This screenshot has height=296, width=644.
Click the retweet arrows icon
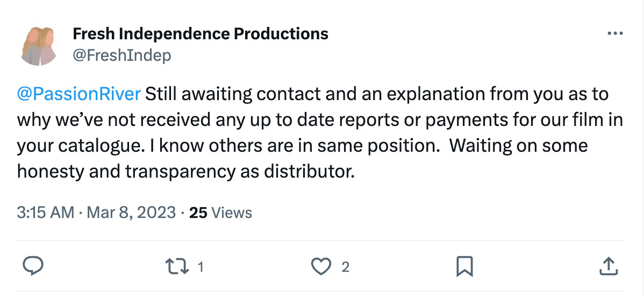pos(177,266)
